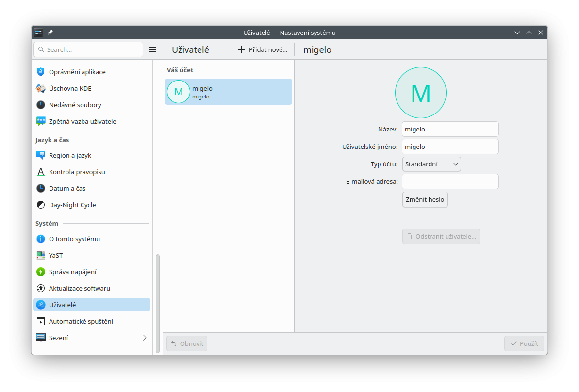This screenshot has width=579, height=392.
Task: Open Správa napájení power icon
Action: [41, 272]
